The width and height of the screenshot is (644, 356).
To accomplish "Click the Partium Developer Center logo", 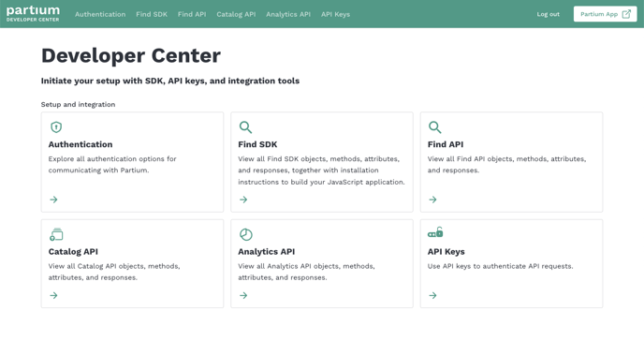I will tap(33, 14).
